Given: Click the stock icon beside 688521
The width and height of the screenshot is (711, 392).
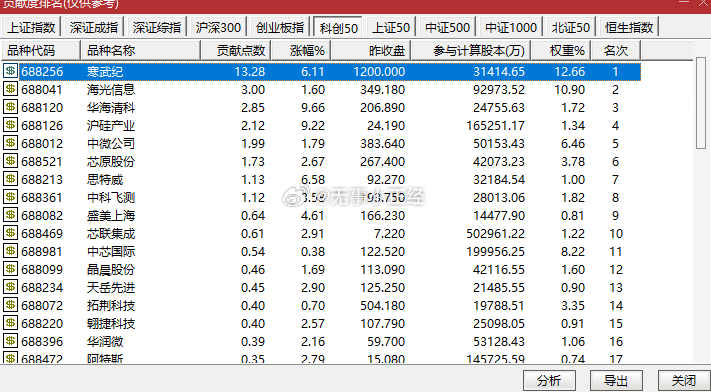Looking at the screenshot, I should (x=10, y=161).
